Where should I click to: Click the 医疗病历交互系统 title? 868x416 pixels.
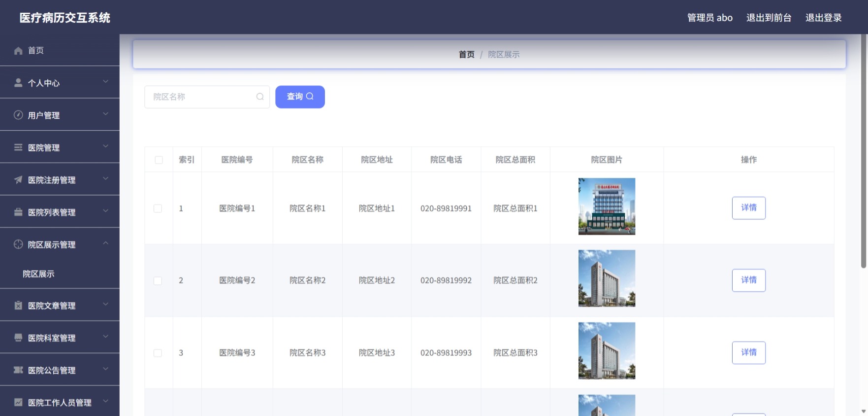[65, 18]
